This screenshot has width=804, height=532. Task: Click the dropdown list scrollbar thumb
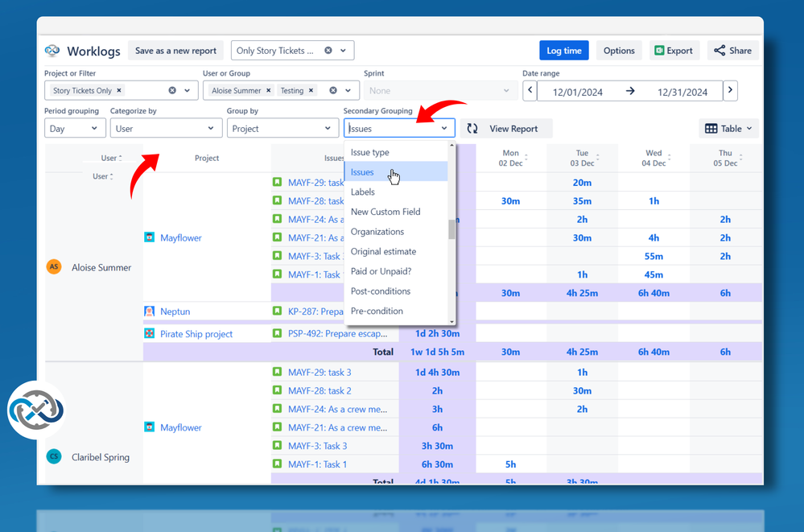coord(451,229)
